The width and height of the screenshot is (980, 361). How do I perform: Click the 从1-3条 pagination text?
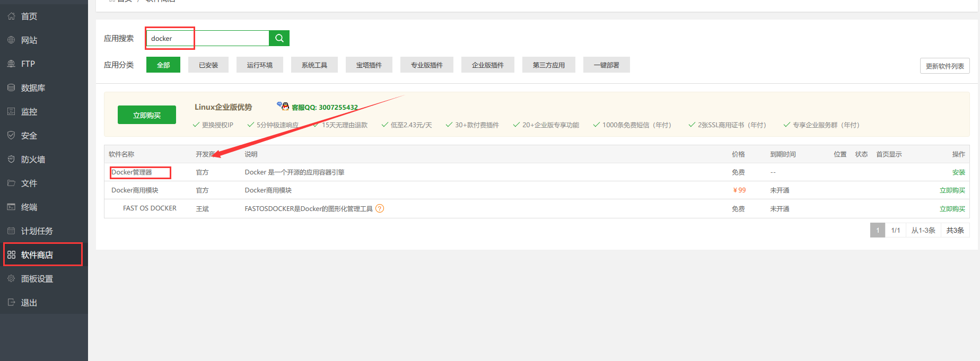click(923, 230)
